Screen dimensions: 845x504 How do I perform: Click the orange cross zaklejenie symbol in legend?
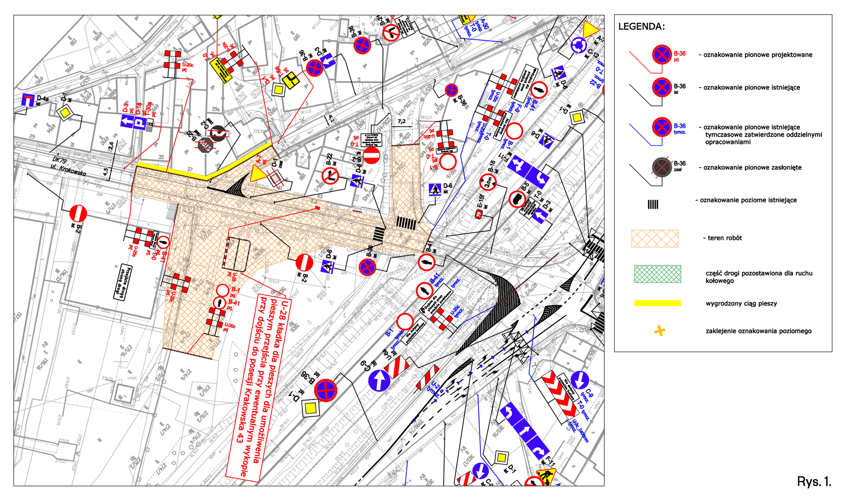pyautogui.click(x=660, y=331)
